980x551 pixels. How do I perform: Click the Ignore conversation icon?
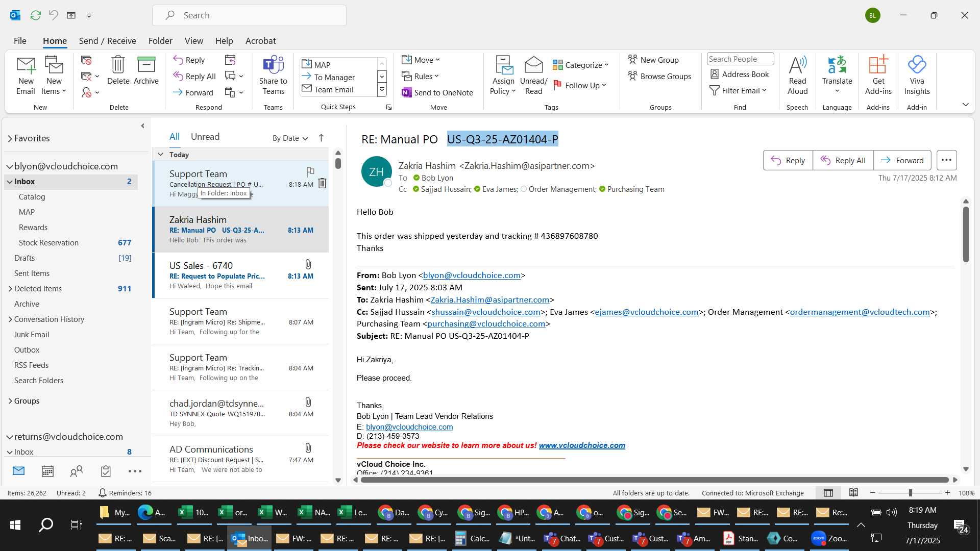coord(86,60)
